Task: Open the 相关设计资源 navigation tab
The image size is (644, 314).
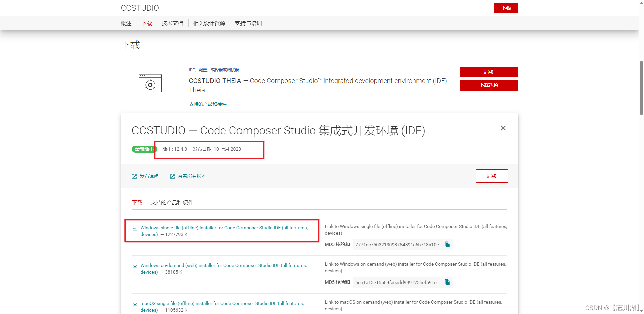Action: [x=209, y=23]
